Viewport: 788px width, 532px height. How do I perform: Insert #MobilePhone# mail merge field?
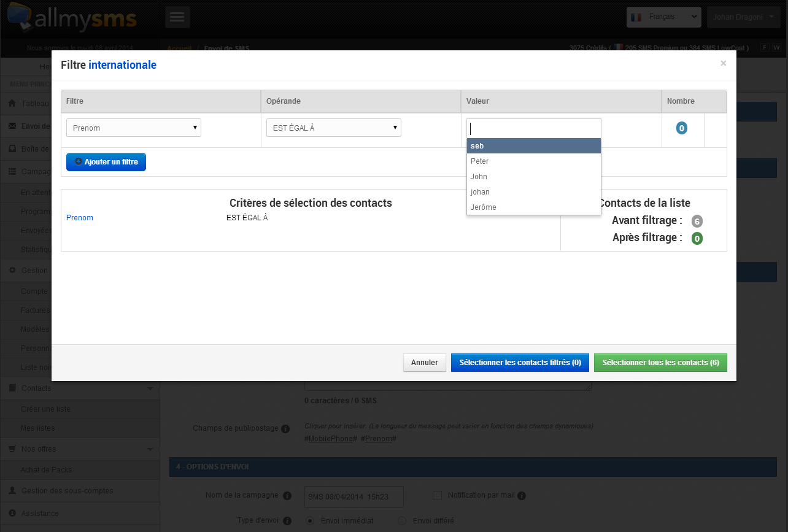(x=331, y=439)
